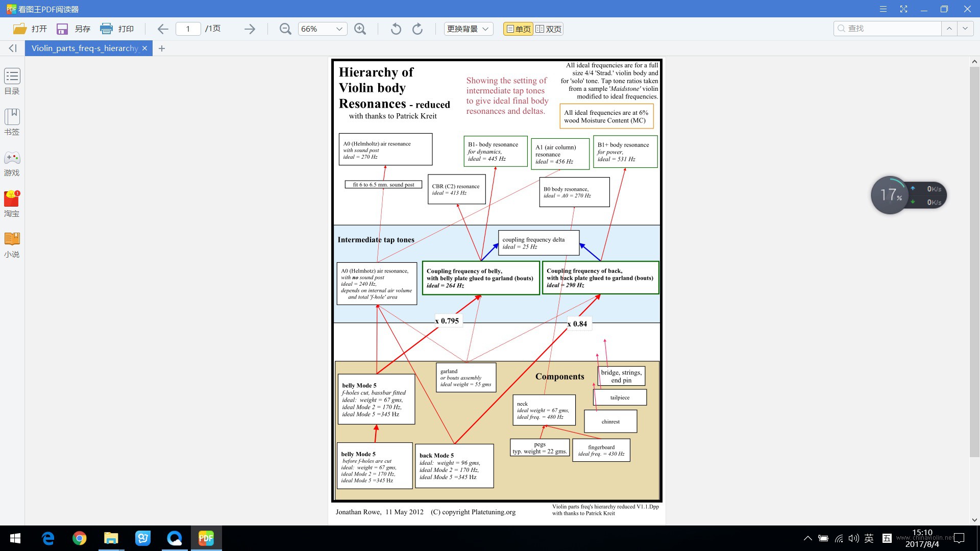Zoom in with the plus magnifier
The height and width of the screenshot is (551, 980).
point(360,29)
